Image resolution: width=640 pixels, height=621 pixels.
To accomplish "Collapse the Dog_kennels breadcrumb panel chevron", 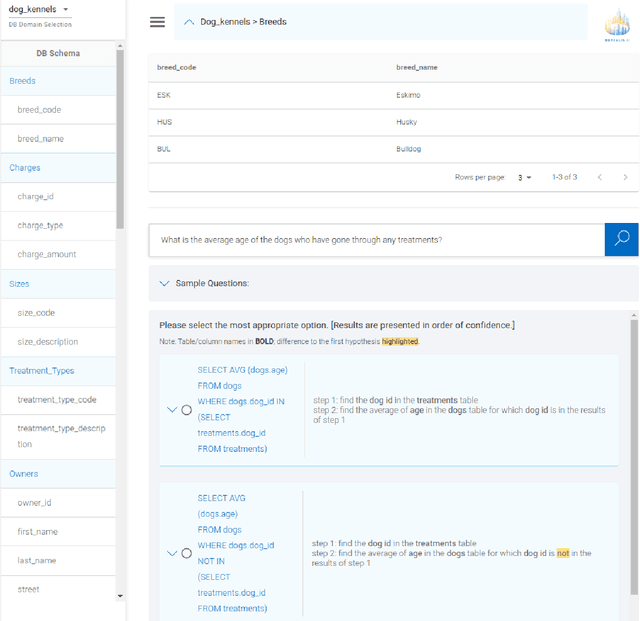I will pyautogui.click(x=188, y=22).
